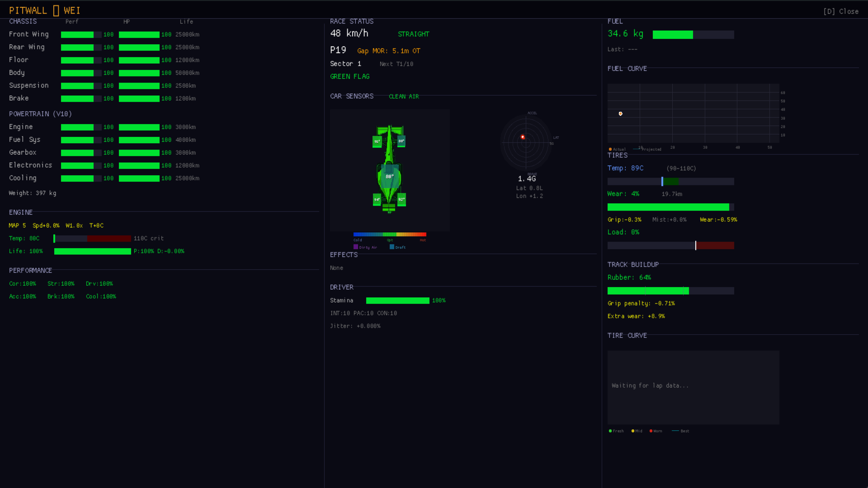The width and height of the screenshot is (868, 488).
Task: Collapse the FUEL CURVE panel
Action: 627,68
